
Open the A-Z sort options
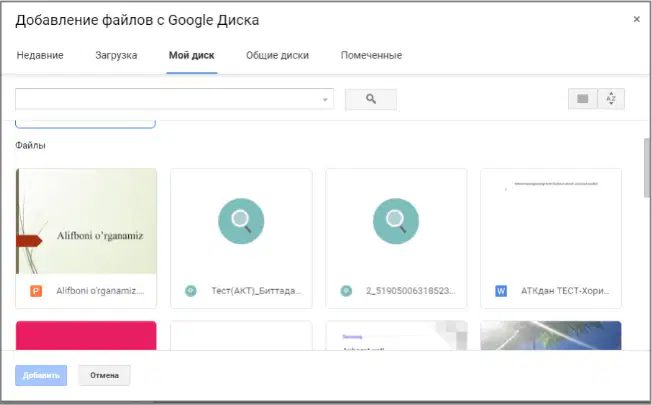pos(611,99)
